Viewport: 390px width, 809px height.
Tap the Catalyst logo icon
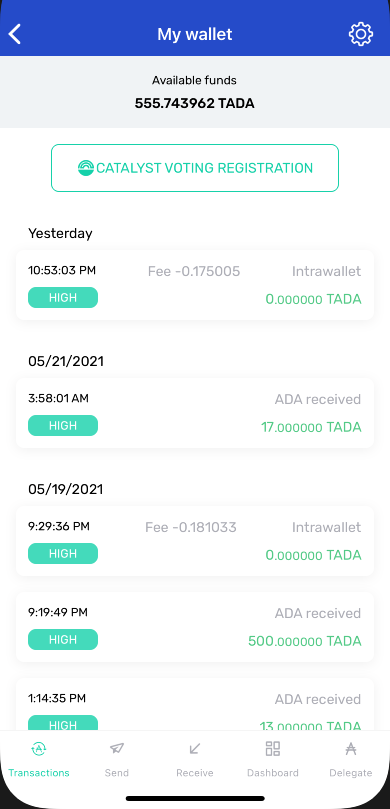click(86, 168)
